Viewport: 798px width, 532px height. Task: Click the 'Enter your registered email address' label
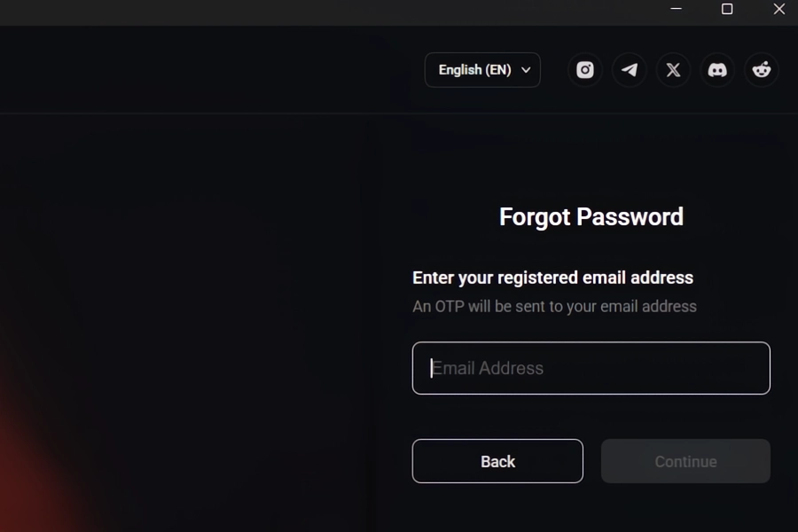(552, 278)
